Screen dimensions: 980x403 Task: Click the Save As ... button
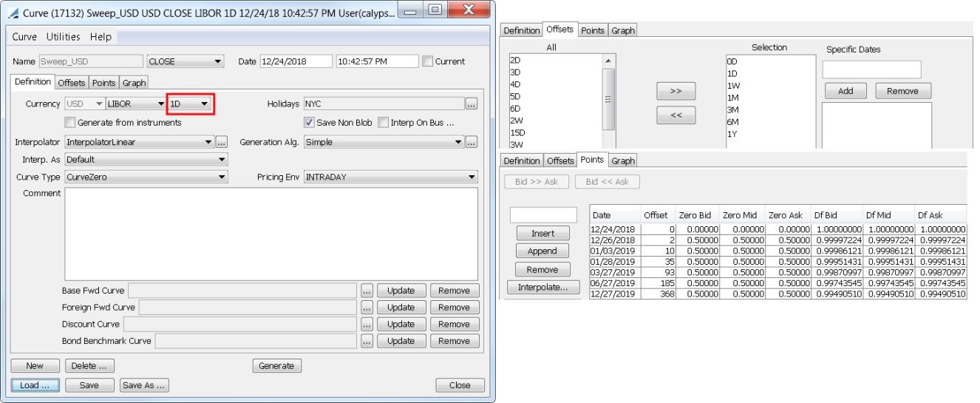coord(145,385)
